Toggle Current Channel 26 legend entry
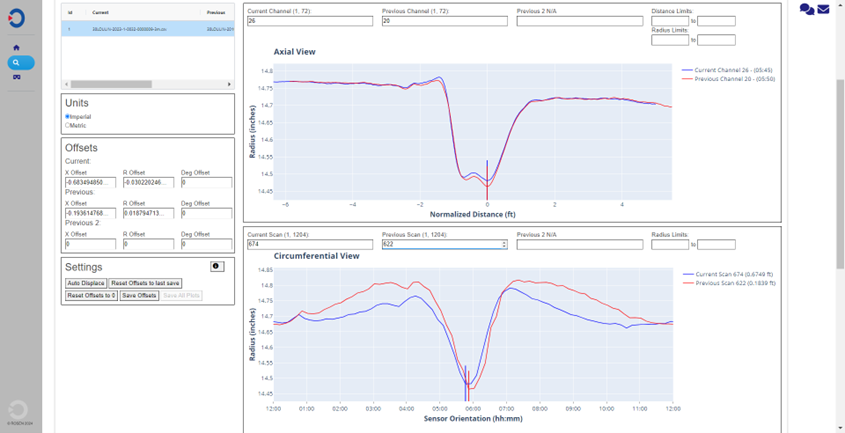The image size is (845, 433). [x=721, y=70]
